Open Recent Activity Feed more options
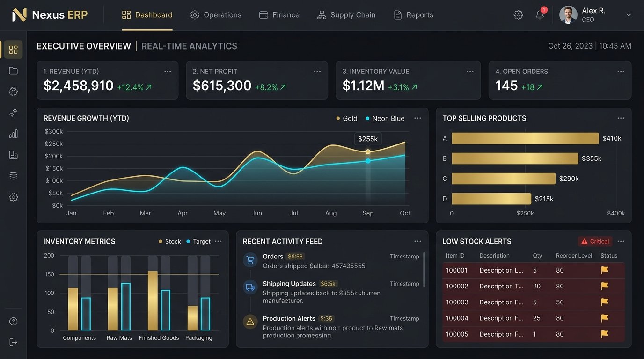The height and width of the screenshot is (359, 644). coord(417,241)
